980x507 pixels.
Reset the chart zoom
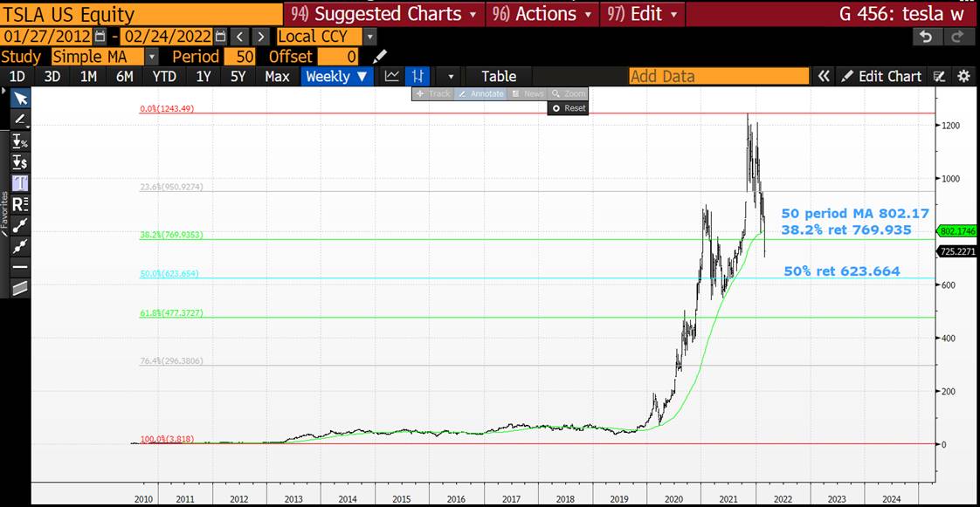pos(568,108)
